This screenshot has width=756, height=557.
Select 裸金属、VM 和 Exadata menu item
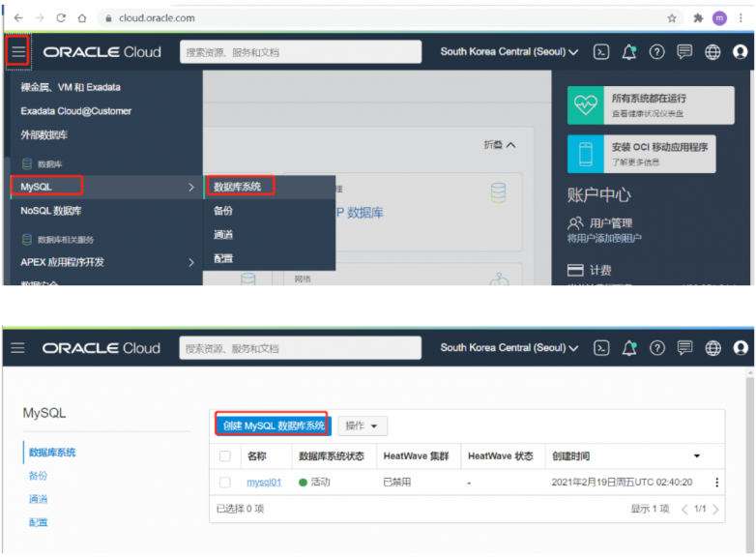[71, 87]
